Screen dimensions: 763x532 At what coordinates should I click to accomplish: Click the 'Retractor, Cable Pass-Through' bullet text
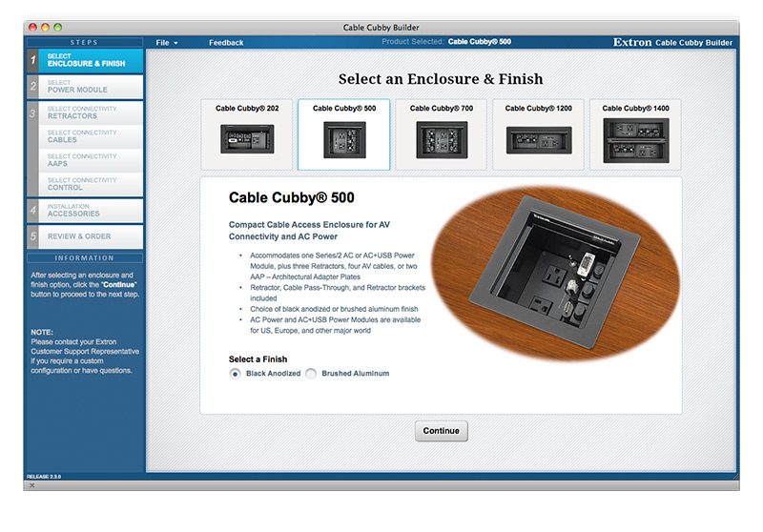click(338, 293)
